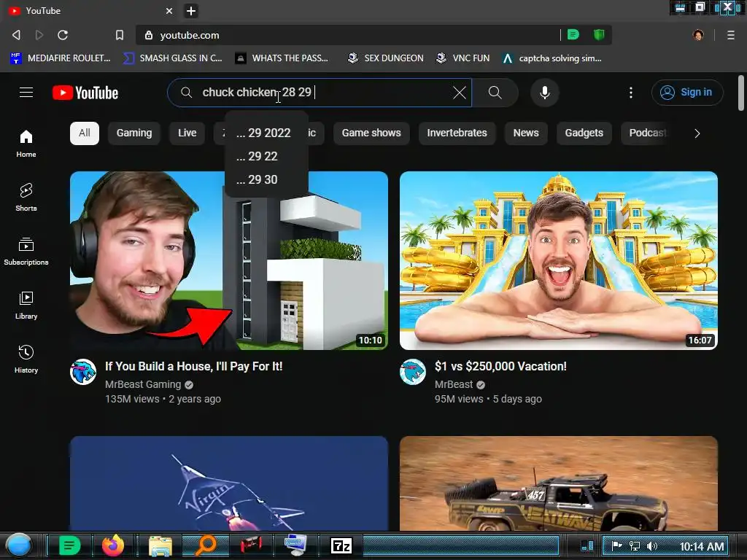747x560 pixels.
Task: Choose suggestion '... 29 22'
Action: [x=266, y=156]
